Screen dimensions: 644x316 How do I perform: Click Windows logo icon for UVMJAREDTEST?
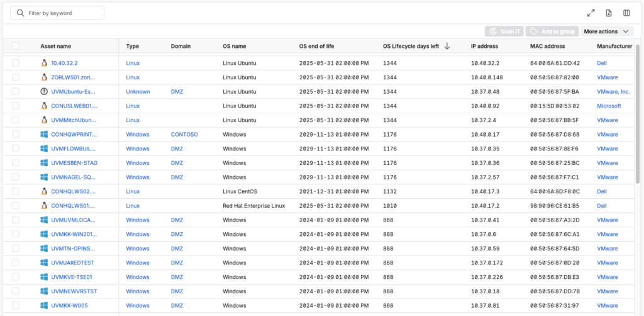(44, 262)
